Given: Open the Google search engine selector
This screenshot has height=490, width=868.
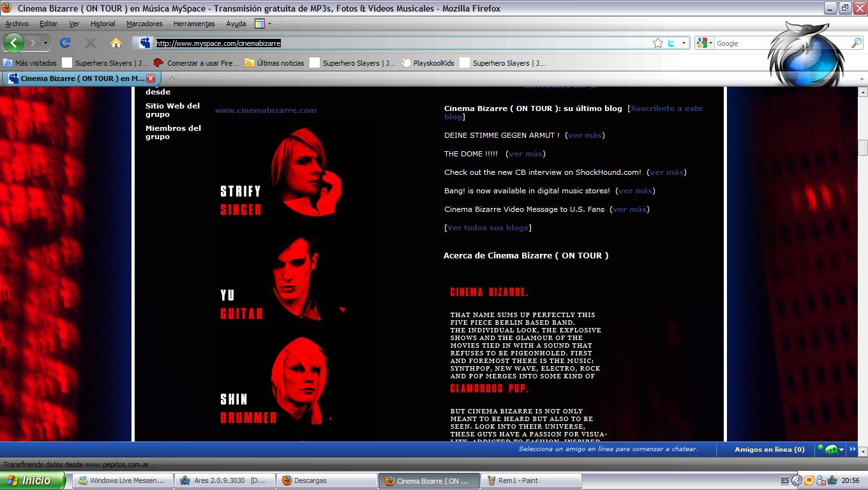Looking at the screenshot, I should [705, 43].
